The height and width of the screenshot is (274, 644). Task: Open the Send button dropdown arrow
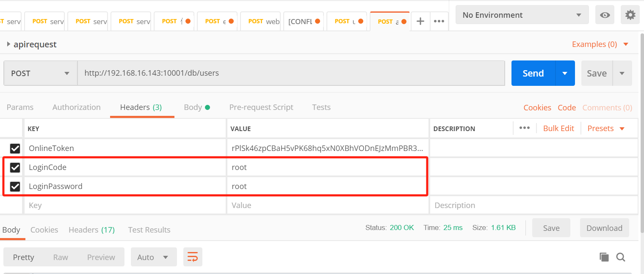565,74
